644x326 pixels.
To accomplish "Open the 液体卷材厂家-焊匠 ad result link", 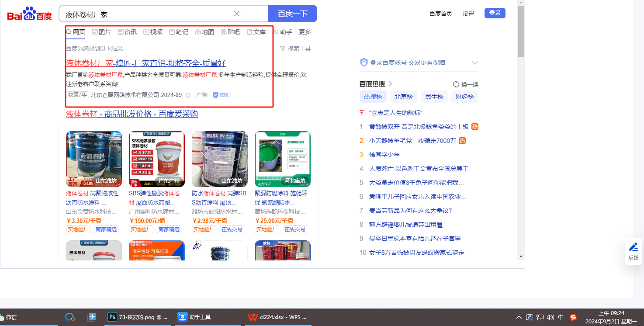I will [146, 63].
